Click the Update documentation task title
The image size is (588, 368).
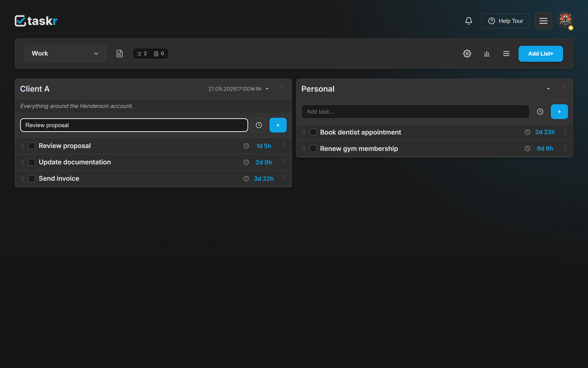[x=75, y=162]
